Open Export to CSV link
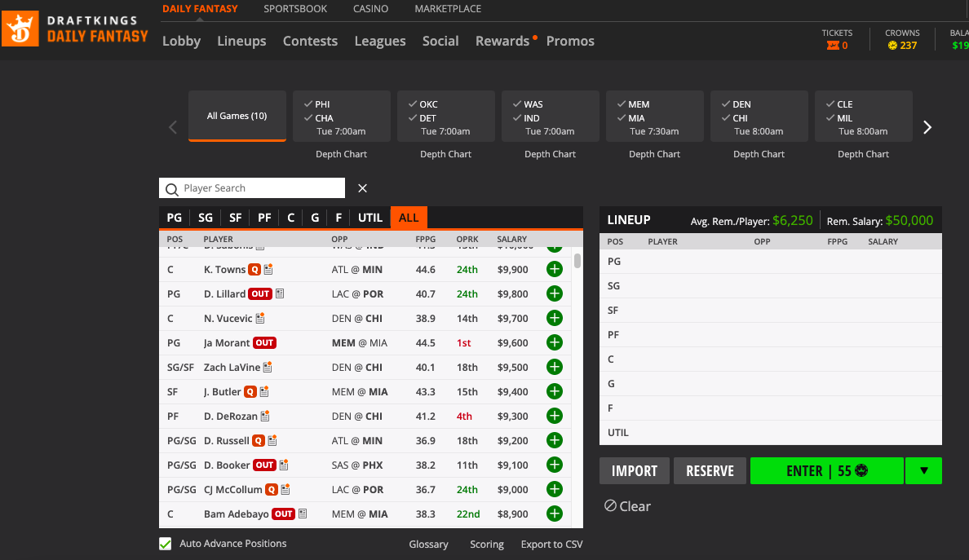The width and height of the screenshot is (969, 560). pos(551,545)
